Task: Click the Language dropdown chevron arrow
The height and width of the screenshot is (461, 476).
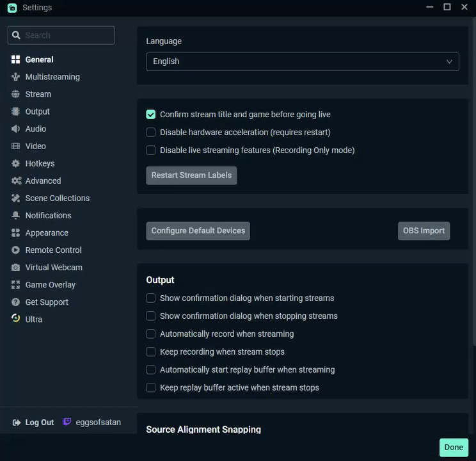Action: (x=449, y=61)
